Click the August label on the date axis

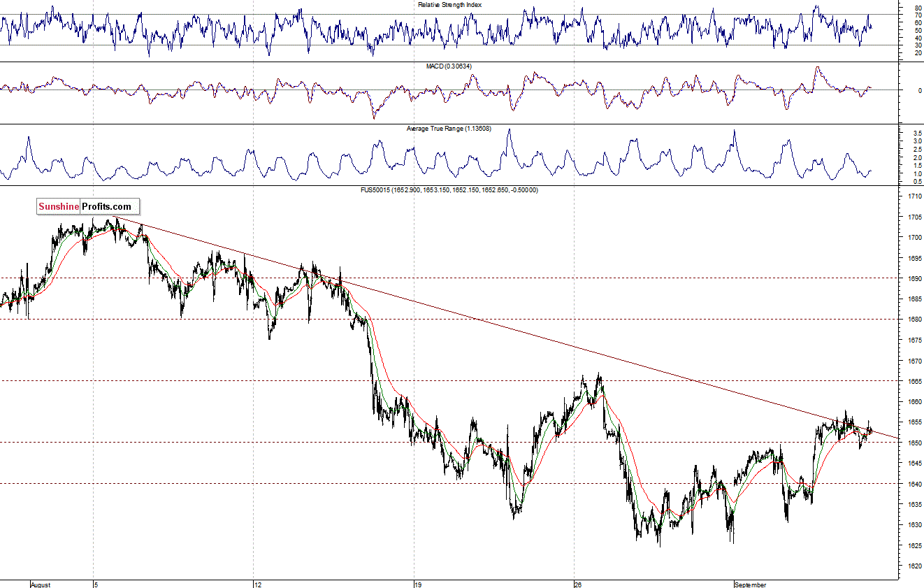[41, 584]
